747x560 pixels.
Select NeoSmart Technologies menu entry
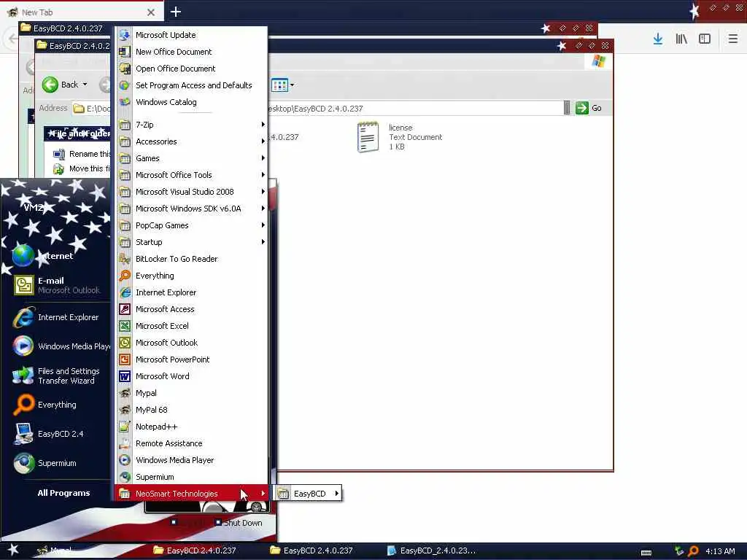[190, 494]
